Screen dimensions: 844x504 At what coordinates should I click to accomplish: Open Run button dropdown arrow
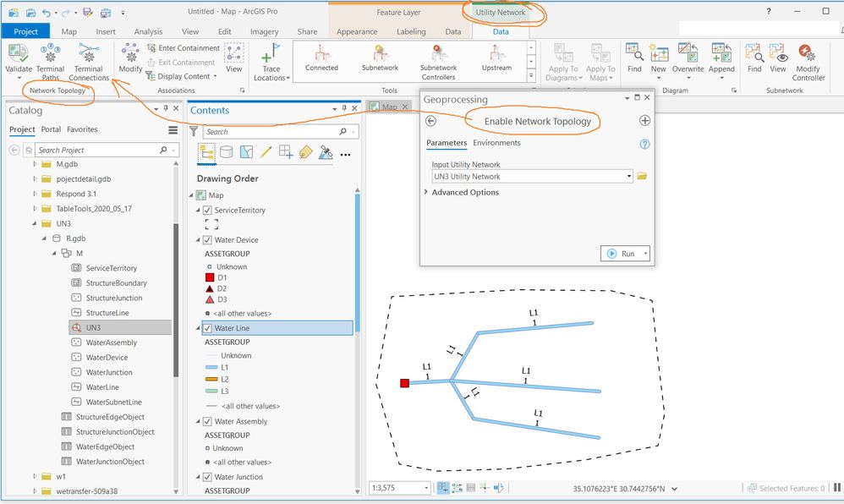(x=645, y=254)
